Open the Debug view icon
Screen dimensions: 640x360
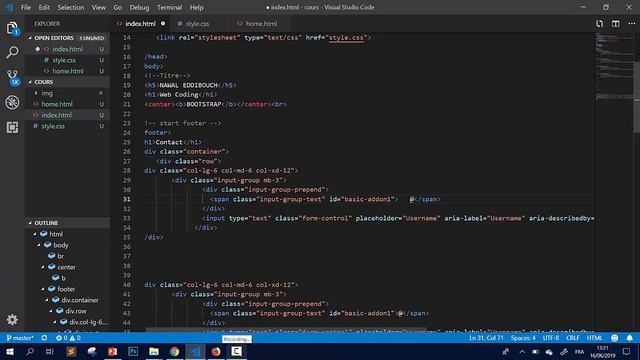tap(12, 102)
